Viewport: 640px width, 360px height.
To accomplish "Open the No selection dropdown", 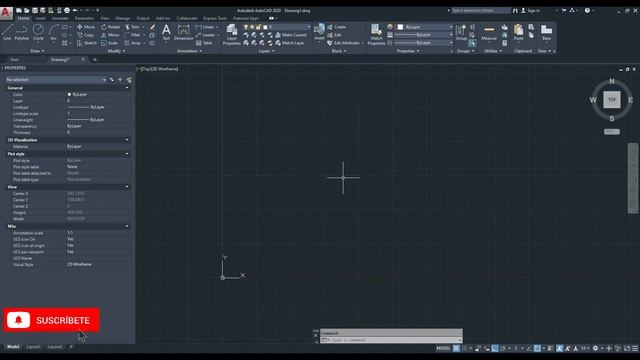I will click(x=56, y=80).
